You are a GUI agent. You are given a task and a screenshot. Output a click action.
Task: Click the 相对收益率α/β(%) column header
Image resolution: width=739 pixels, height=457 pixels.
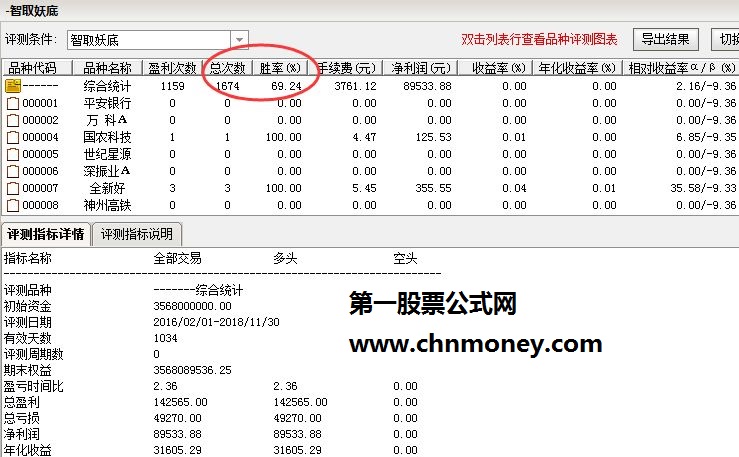click(681, 68)
